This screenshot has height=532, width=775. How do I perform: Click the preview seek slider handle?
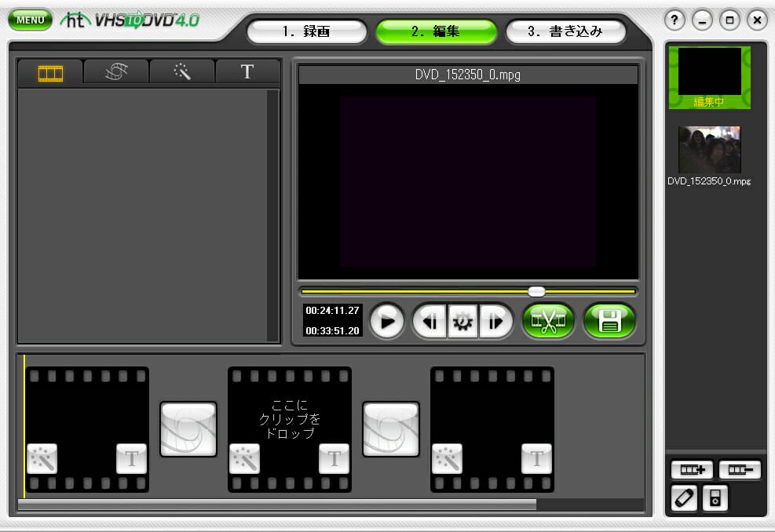[536, 291]
